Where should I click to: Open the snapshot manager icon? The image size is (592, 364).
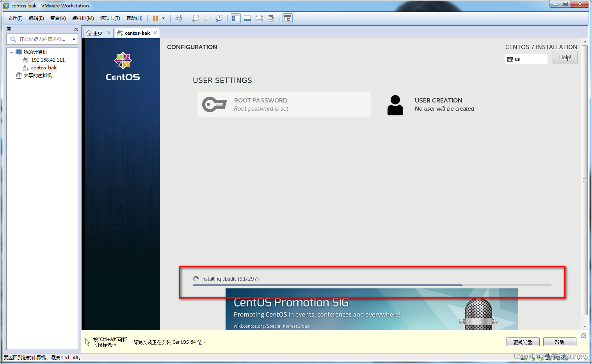pyautogui.click(x=219, y=18)
